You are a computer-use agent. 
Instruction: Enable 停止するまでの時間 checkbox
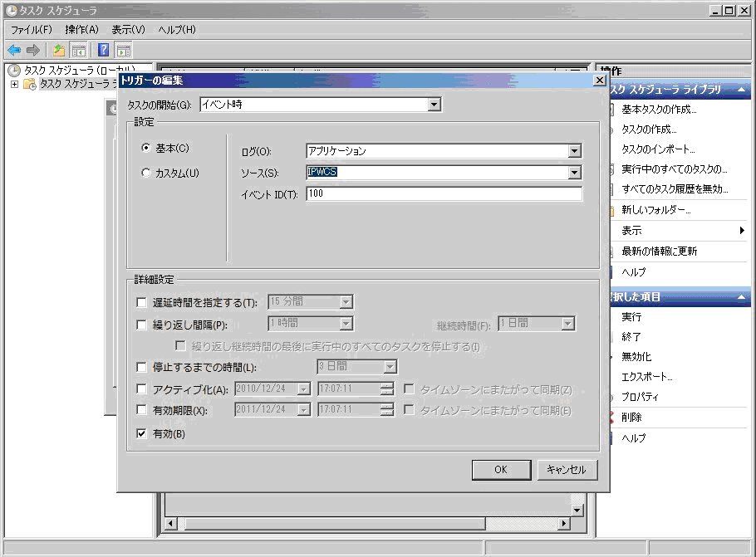click(x=141, y=367)
